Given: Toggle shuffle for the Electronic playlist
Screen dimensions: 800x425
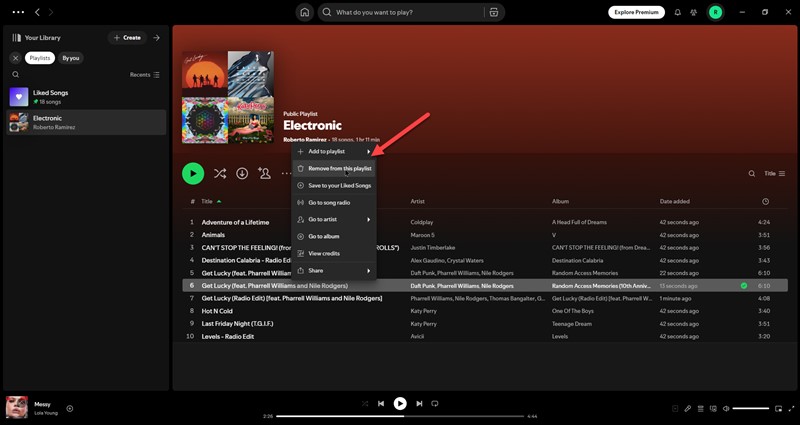Looking at the screenshot, I should click(220, 173).
